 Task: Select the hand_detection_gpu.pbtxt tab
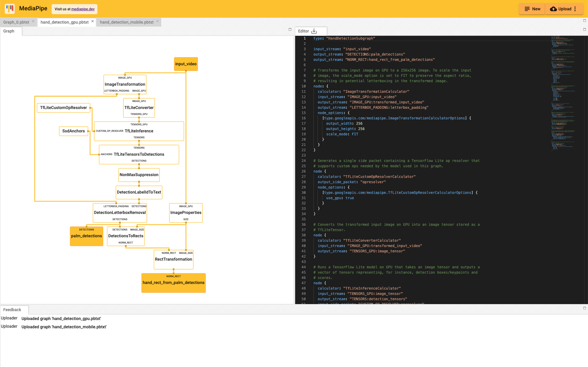pos(65,22)
